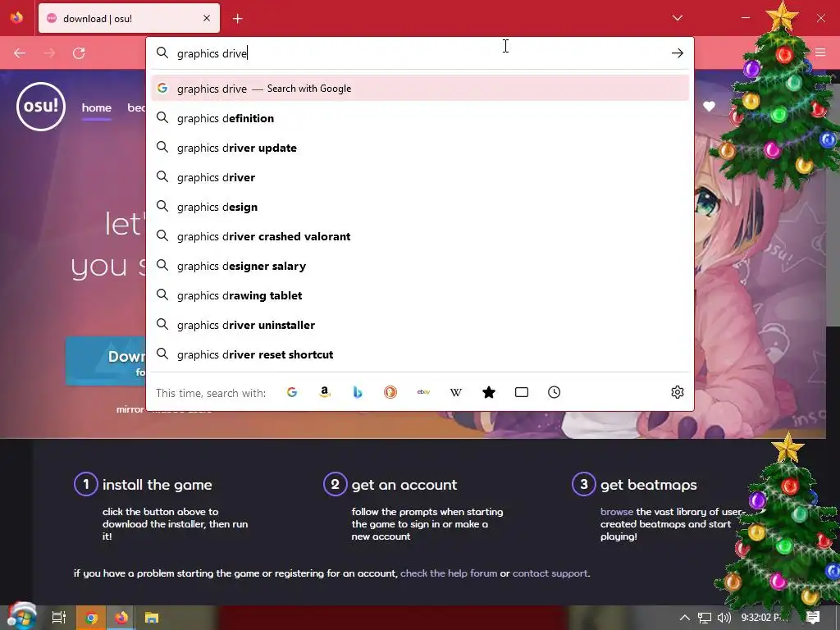Open the volume speaker tray icon
The height and width of the screenshot is (630, 840).
click(x=724, y=618)
